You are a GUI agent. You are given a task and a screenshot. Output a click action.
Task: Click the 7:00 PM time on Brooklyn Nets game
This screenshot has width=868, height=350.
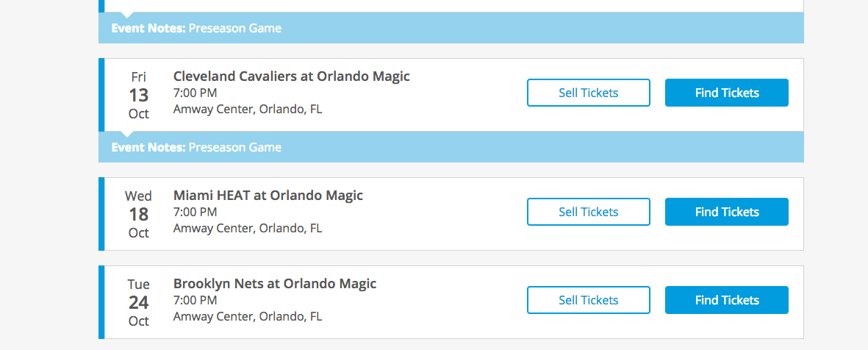point(195,301)
